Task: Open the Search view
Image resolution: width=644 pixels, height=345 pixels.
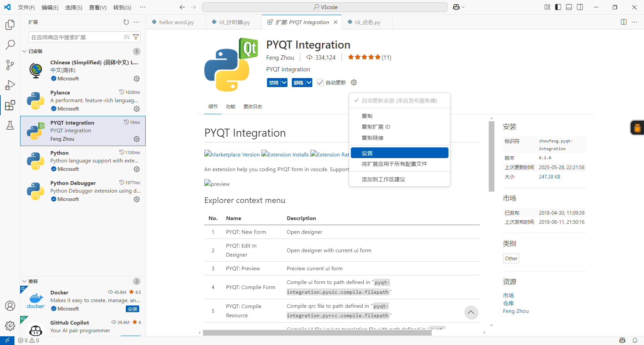Action: (x=10, y=45)
